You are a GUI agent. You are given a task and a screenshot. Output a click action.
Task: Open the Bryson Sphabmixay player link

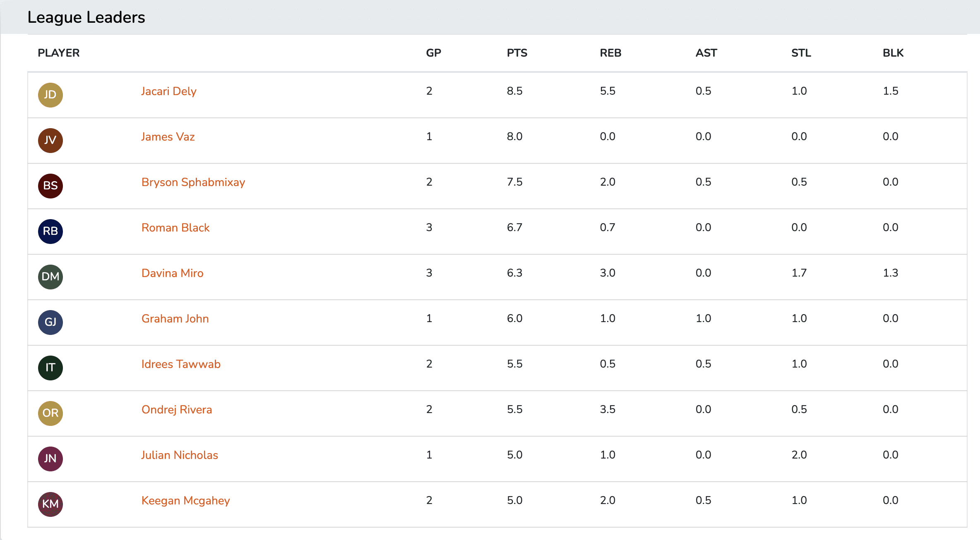point(193,182)
